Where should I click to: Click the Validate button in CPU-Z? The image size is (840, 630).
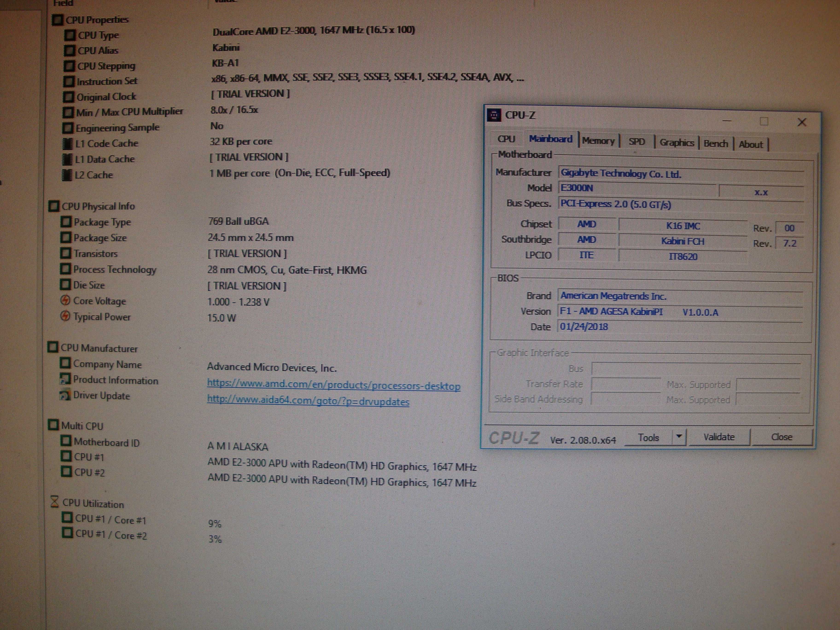click(x=719, y=437)
